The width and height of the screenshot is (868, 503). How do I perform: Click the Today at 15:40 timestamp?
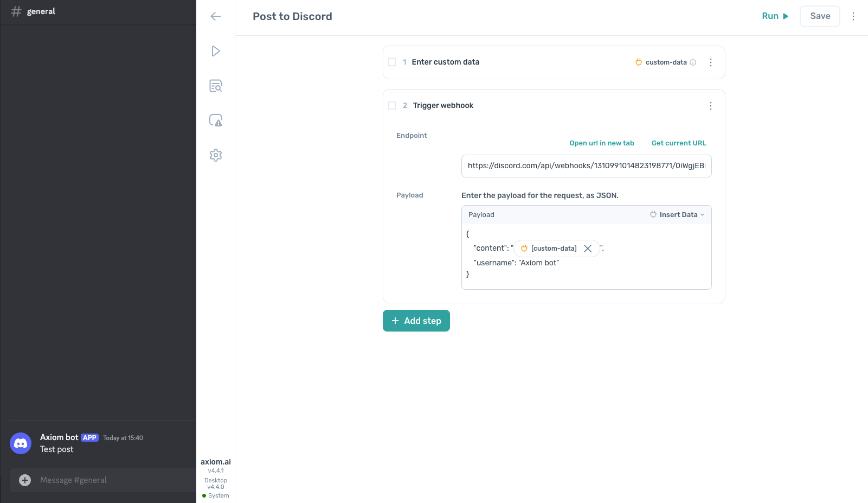tap(123, 438)
